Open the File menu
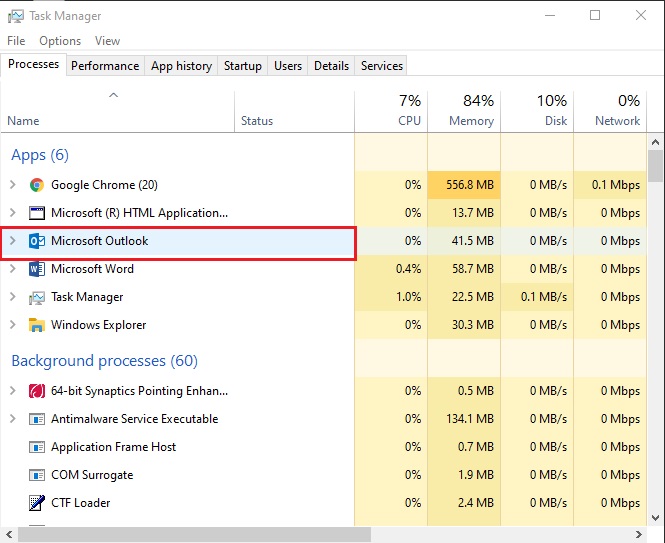The width and height of the screenshot is (665, 543). click(16, 41)
